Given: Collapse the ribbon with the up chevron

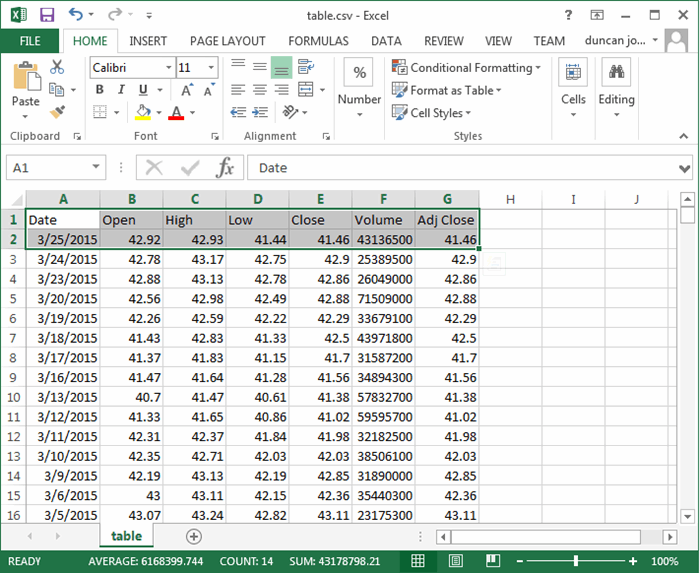Looking at the screenshot, I should point(683,136).
